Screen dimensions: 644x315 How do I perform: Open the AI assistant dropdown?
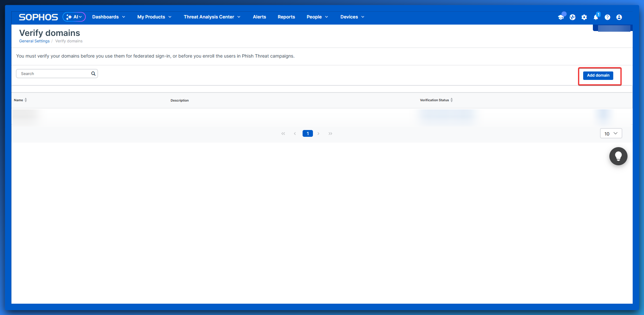74,17
